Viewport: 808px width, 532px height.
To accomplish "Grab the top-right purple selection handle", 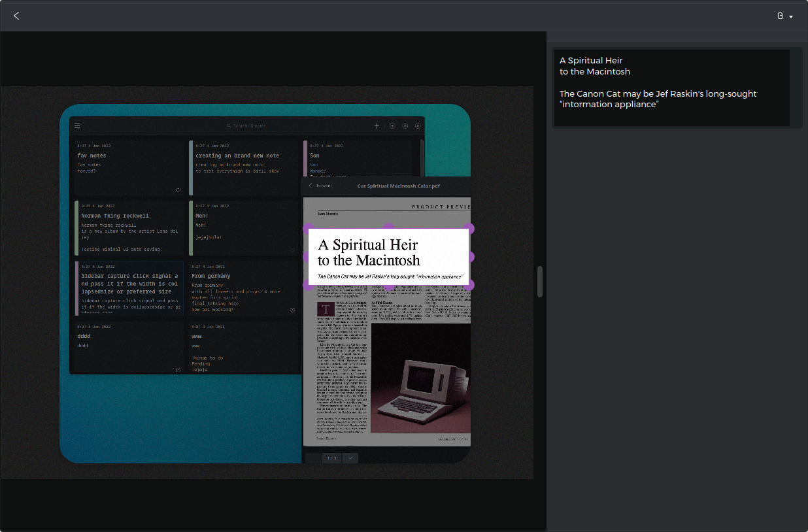I will click(x=469, y=229).
